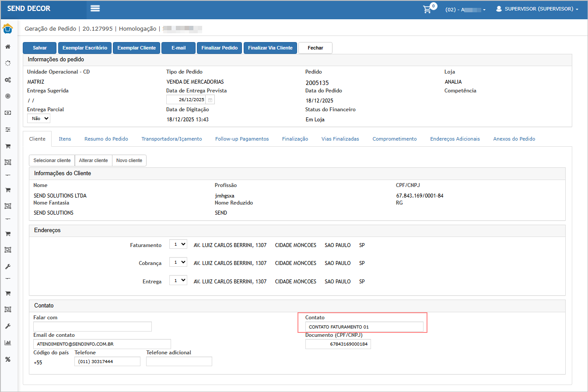Open the Transportadora/Içamento tab
The image size is (588, 392).
(171, 139)
